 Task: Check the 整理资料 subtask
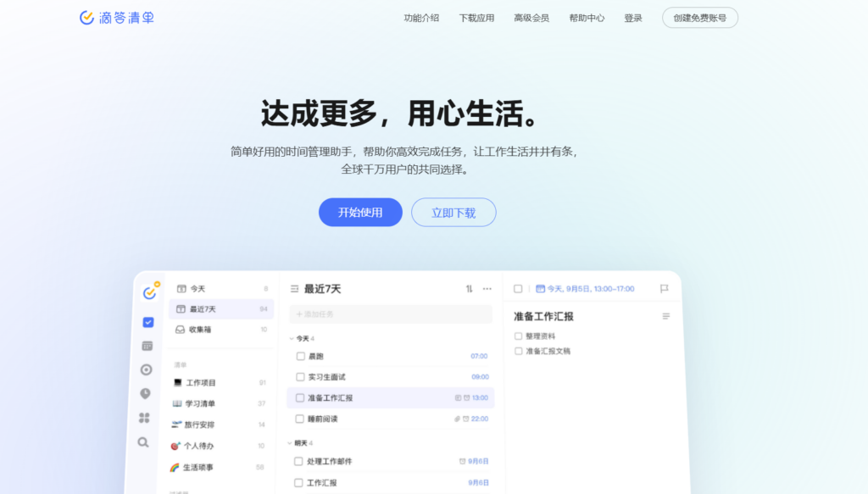(518, 336)
